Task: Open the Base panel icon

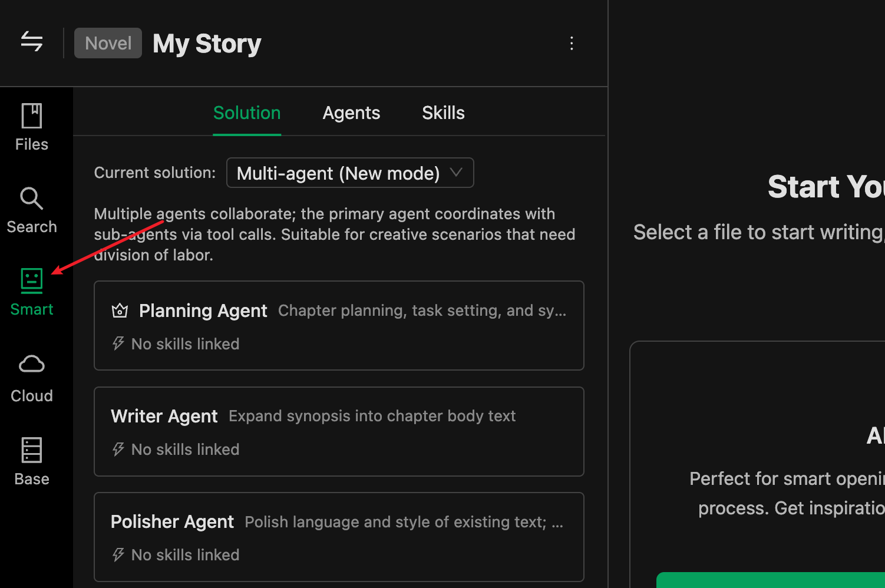Action: (x=32, y=451)
